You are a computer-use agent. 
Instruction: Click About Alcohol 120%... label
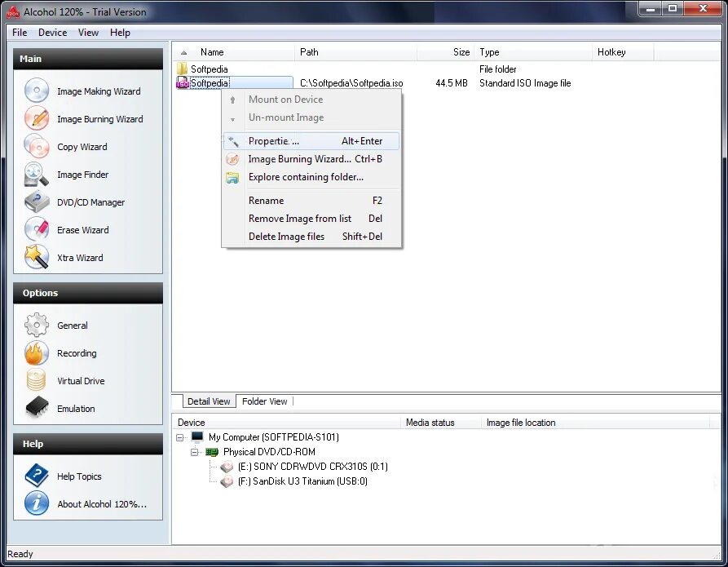[102, 504]
